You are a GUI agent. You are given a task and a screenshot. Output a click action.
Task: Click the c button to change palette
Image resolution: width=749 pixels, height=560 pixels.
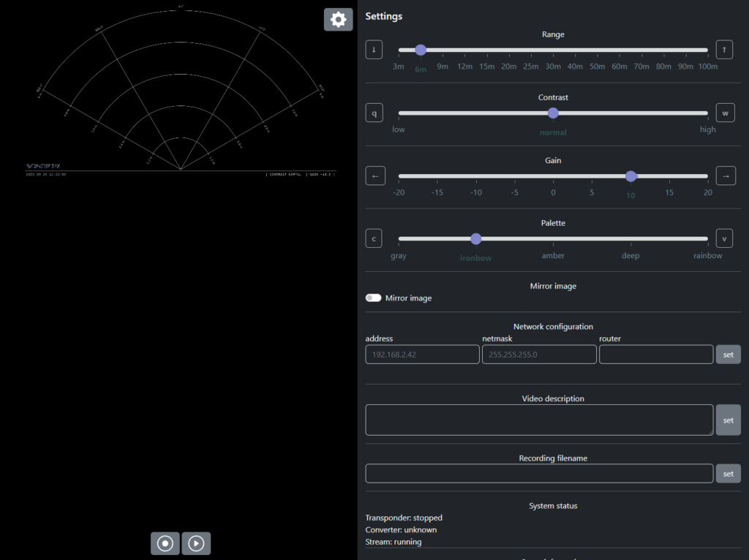tap(374, 238)
